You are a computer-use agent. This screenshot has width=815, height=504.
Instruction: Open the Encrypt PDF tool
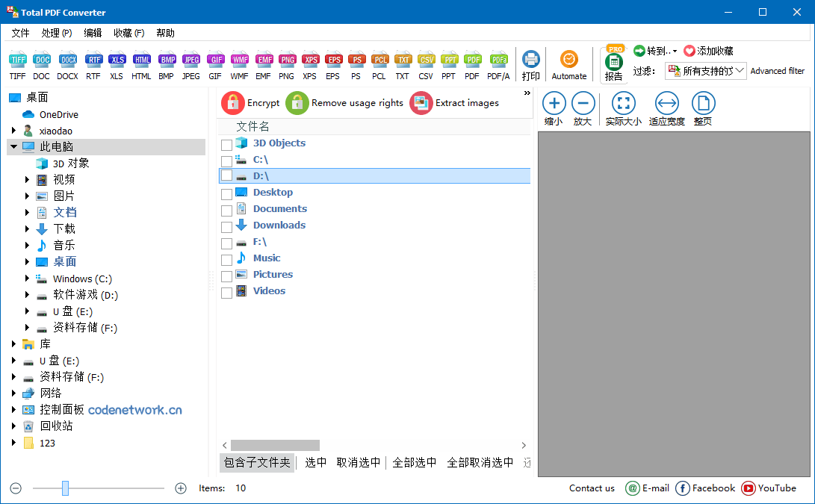pos(250,103)
